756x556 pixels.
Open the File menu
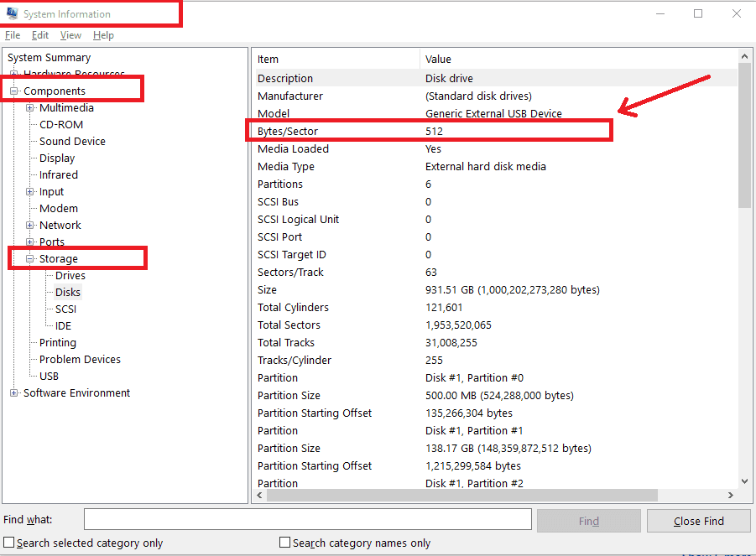coord(13,35)
